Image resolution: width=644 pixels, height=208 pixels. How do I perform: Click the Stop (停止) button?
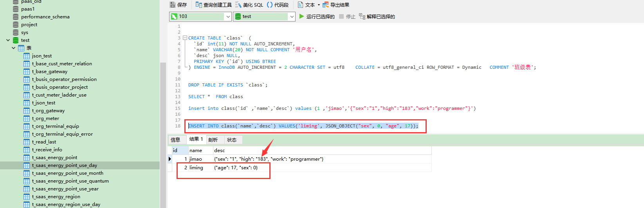pos(347,16)
